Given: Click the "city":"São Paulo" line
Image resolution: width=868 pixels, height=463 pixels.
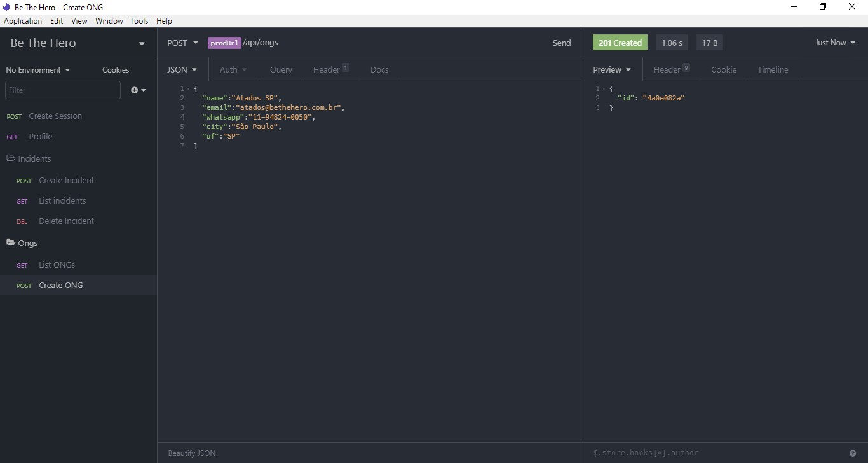Looking at the screenshot, I should coord(241,127).
